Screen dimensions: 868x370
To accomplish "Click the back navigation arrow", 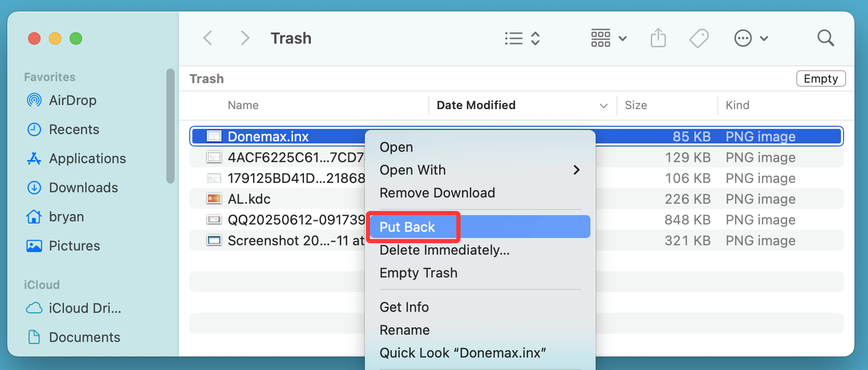I will [208, 38].
